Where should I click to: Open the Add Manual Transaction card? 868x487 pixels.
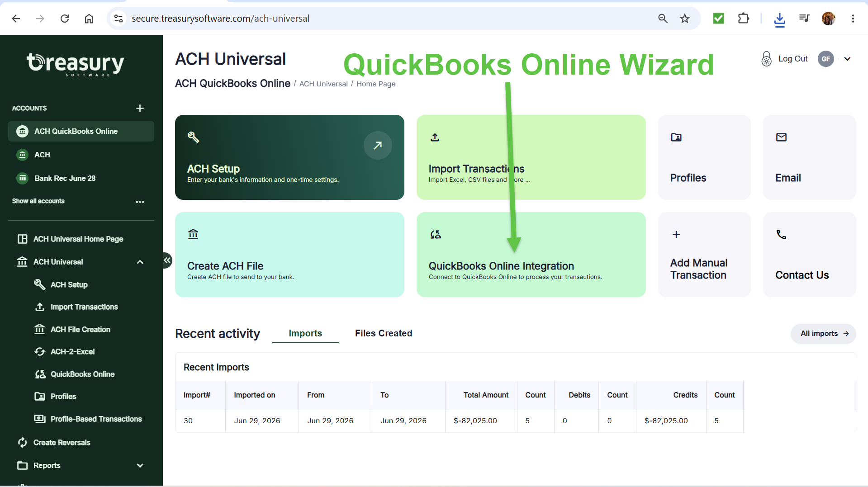point(704,255)
